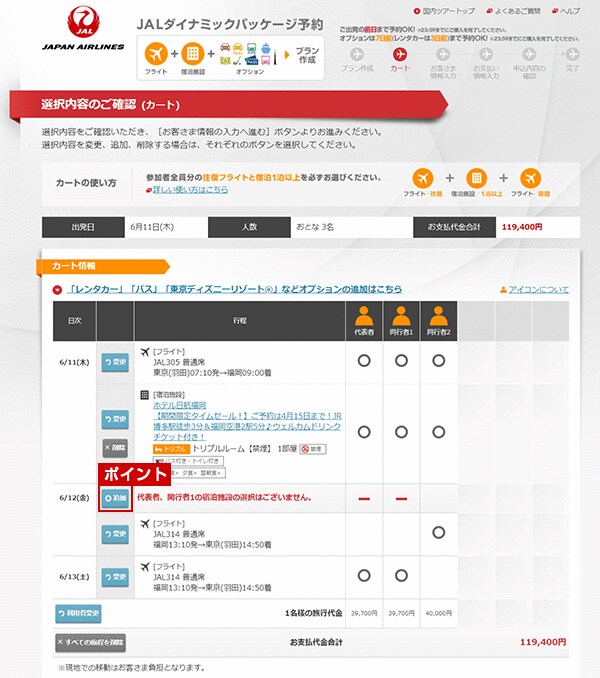Click the 代表者 person icon in the table header

(364, 315)
